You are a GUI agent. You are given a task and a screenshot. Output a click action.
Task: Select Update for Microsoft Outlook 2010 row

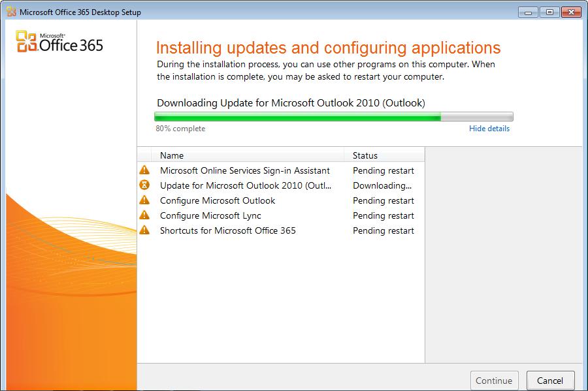(281, 185)
